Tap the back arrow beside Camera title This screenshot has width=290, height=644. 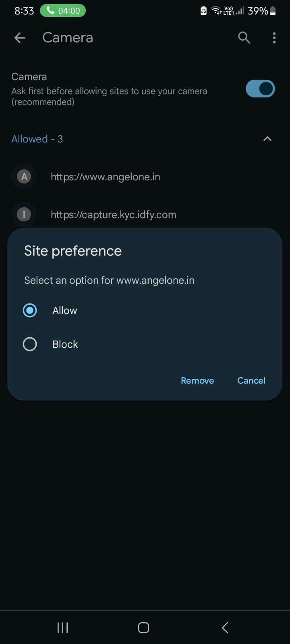pos(20,38)
